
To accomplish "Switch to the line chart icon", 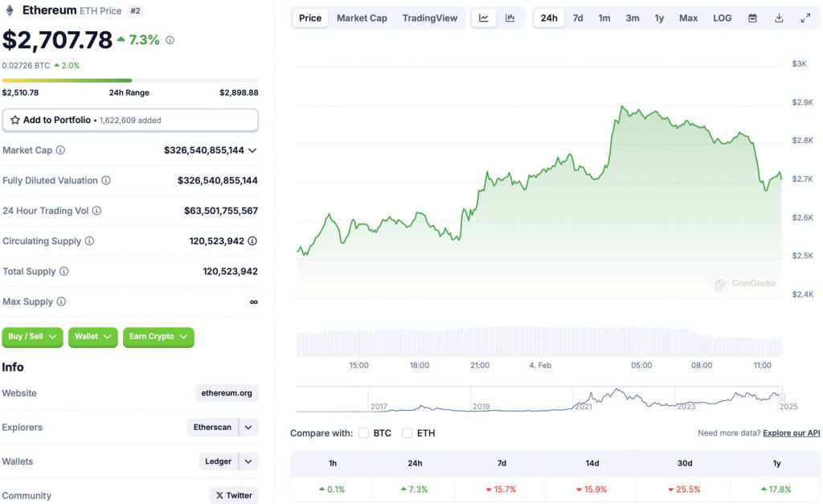I will coord(485,17).
